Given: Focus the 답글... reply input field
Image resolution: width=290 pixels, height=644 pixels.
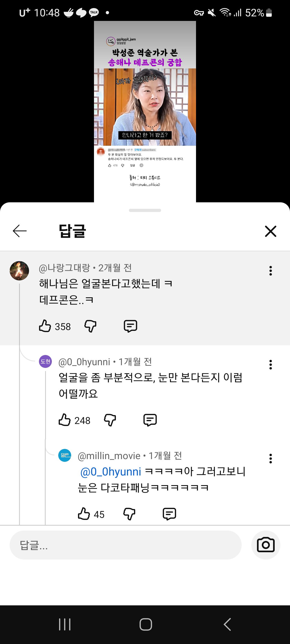Looking at the screenshot, I should (x=126, y=545).
